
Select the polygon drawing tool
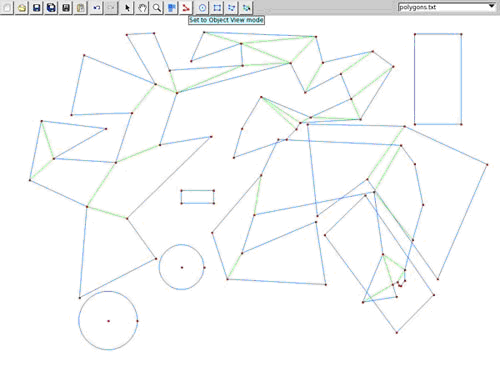[232, 7]
